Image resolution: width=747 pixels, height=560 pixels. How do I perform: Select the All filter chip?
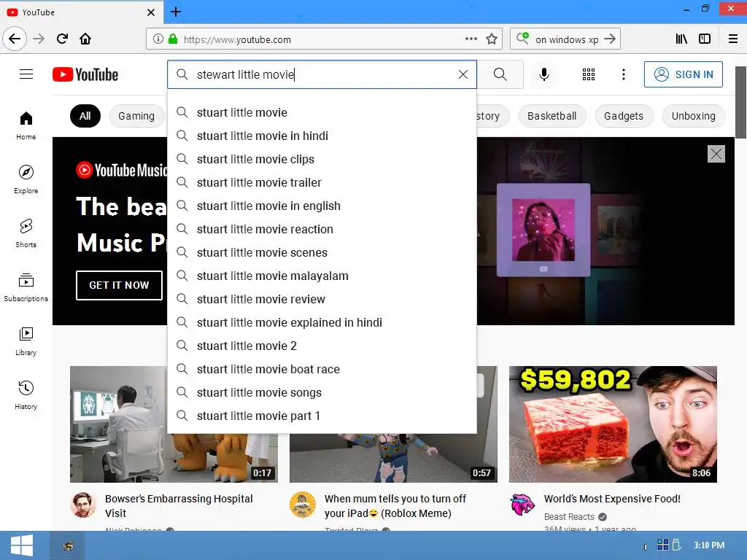pyautogui.click(x=85, y=116)
